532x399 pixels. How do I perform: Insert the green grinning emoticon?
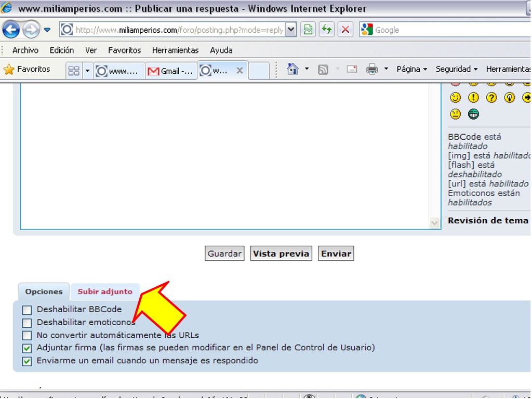pos(473,114)
